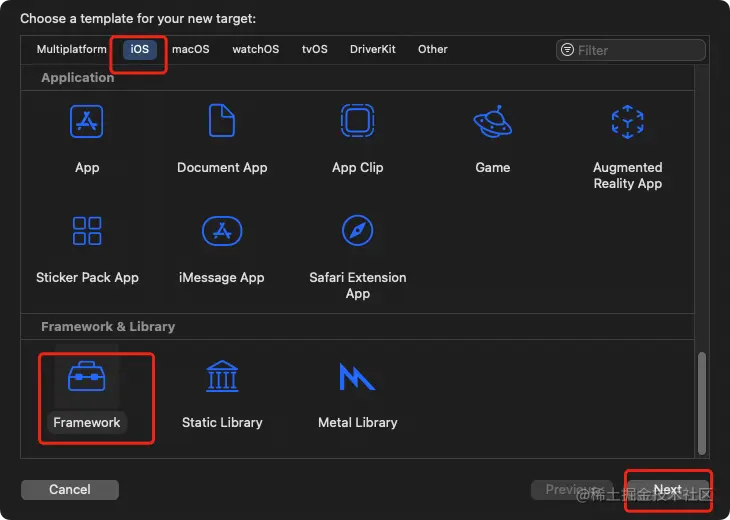The image size is (730, 520).
Task: Click the Cancel button
Action: click(x=70, y=490)
